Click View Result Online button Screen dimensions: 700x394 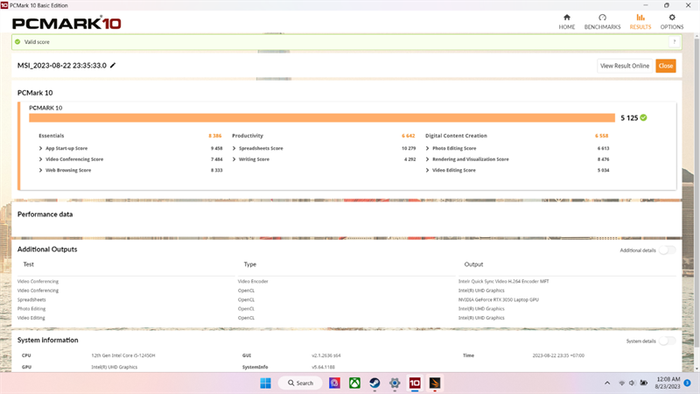[625, 66]
